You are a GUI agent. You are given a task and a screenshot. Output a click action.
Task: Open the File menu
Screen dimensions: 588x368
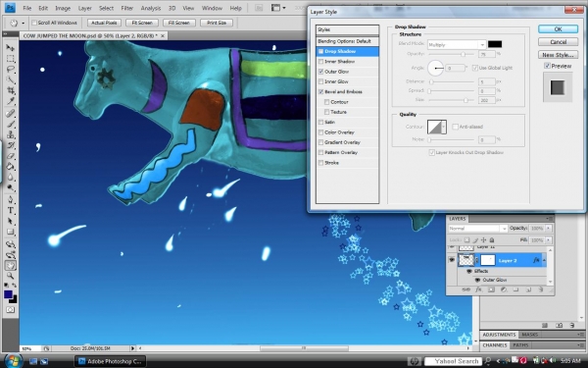tap(27, 8)
